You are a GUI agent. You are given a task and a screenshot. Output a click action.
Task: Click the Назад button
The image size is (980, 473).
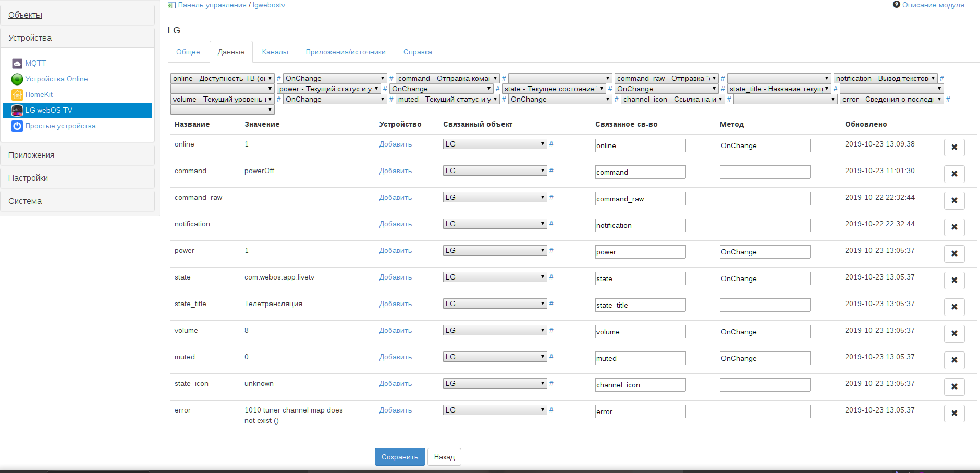click(445, 457)
